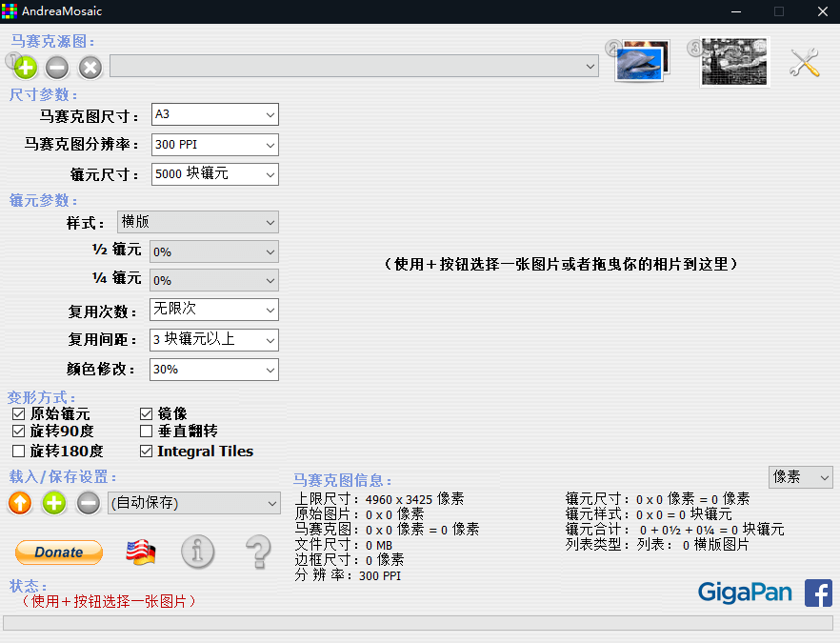Open the 样式 横版 dropdown

click(198, 222)
